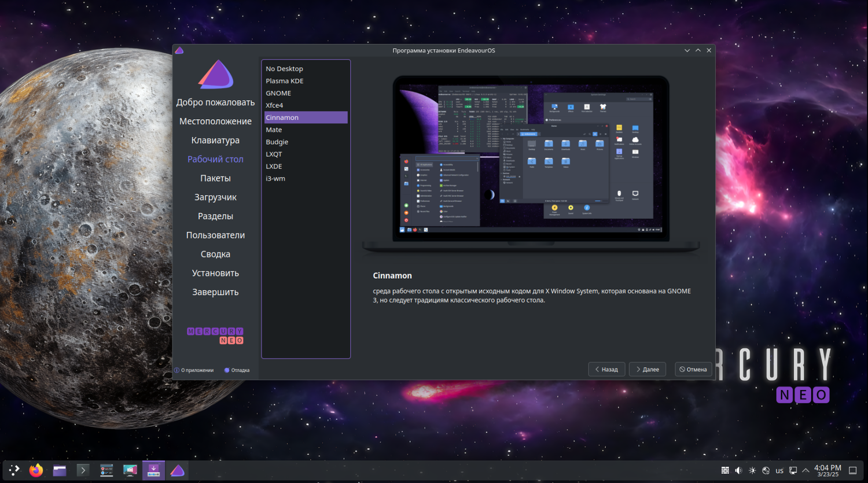Click the Пользователи step in the sidebar
Screen dimensions: 868x483
click(x=215, y=235)
